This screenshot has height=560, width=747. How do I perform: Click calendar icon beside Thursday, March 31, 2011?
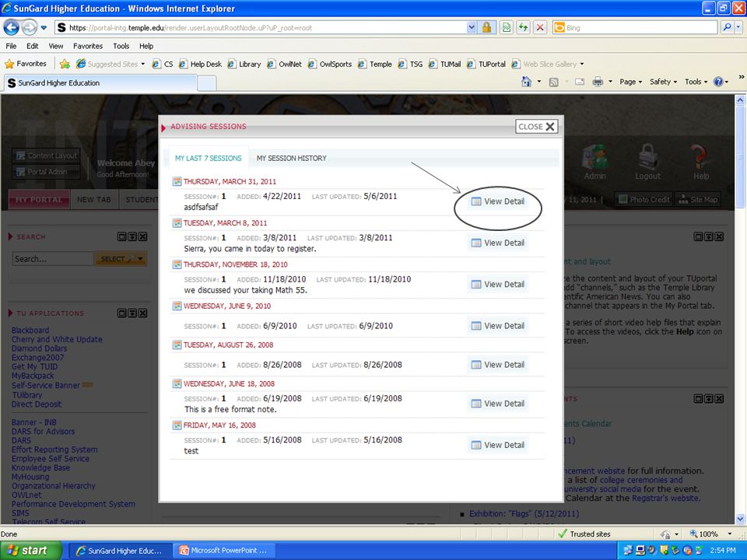point(177,181)
